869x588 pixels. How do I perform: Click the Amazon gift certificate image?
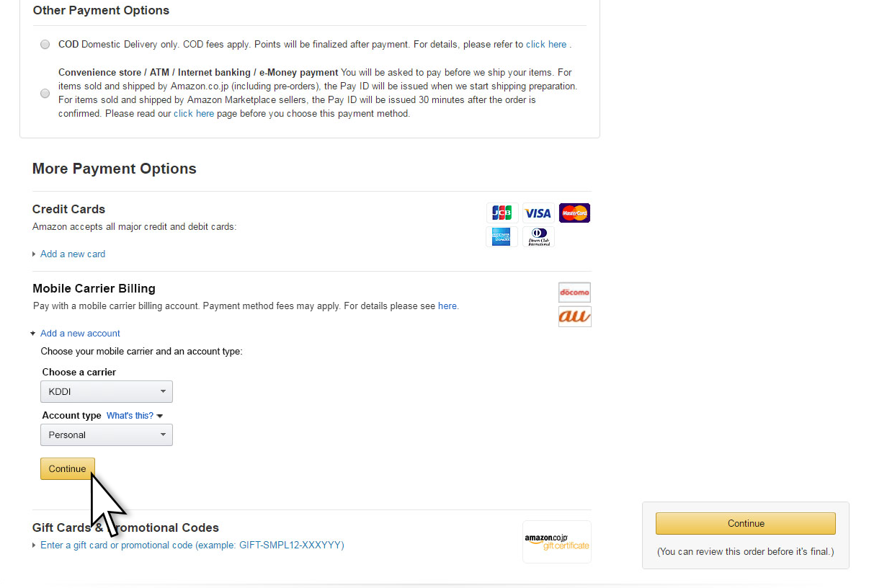tap(556, 542)
